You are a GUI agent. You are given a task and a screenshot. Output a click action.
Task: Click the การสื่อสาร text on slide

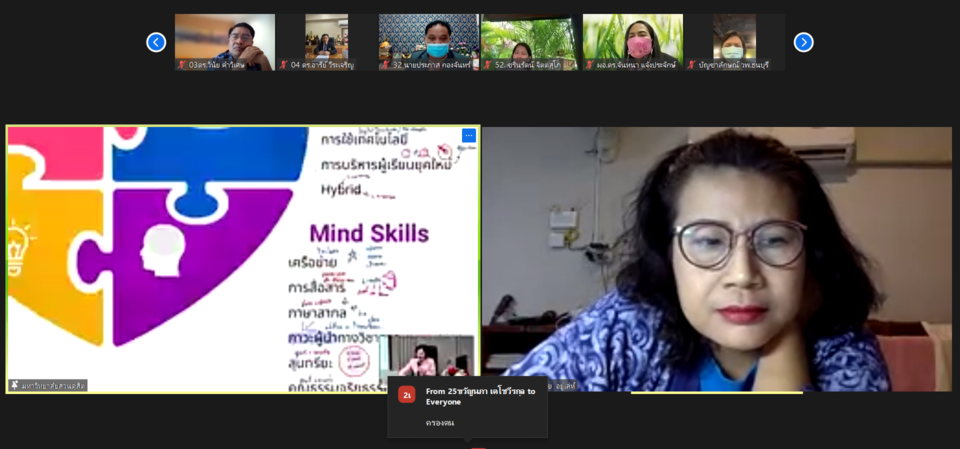(317, 287)
